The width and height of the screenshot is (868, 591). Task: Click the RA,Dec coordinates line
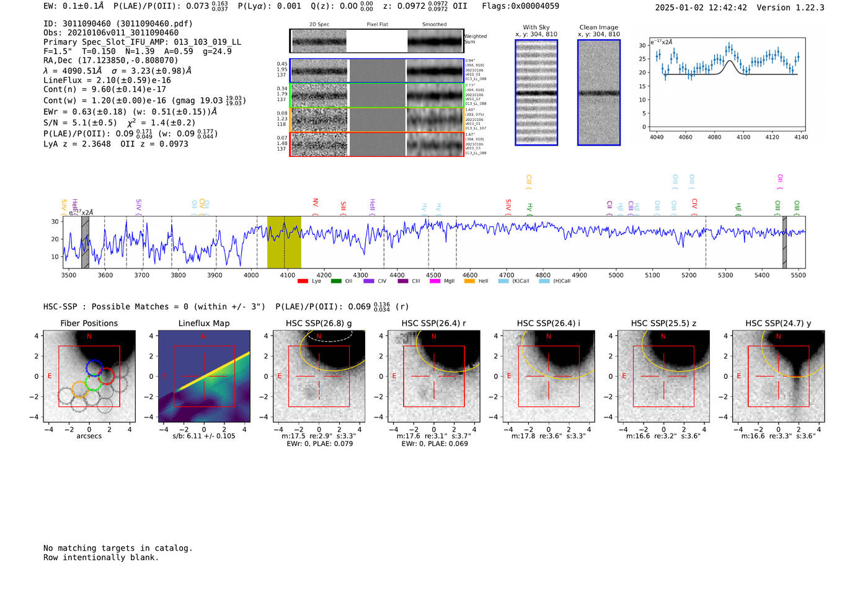coord(110,60)
